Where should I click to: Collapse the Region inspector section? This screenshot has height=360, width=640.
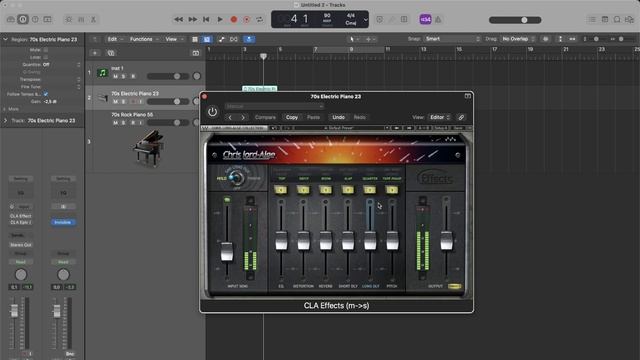[x=5, y=40]
